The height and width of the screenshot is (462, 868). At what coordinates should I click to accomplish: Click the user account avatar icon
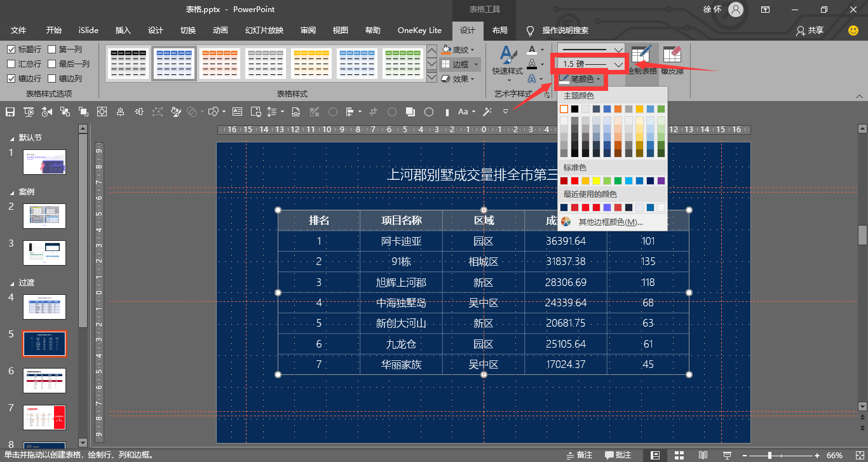(x=736, y=10)
